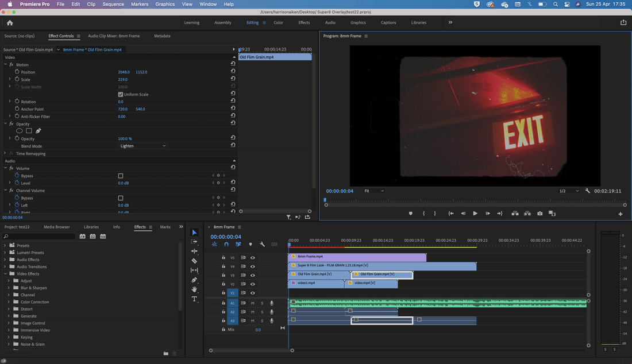Toggle the Channel Volume Bypass checkbox

coord(121,198)
